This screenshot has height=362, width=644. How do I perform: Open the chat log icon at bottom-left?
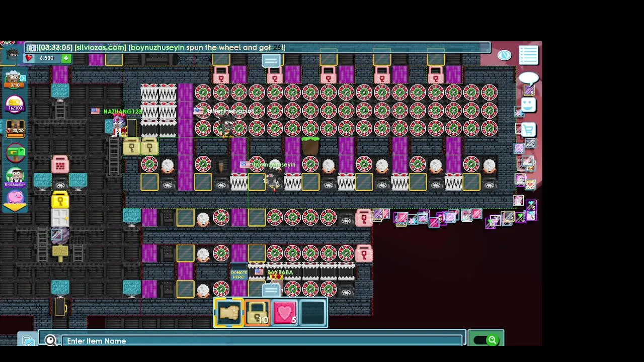[x=28, y=341]
